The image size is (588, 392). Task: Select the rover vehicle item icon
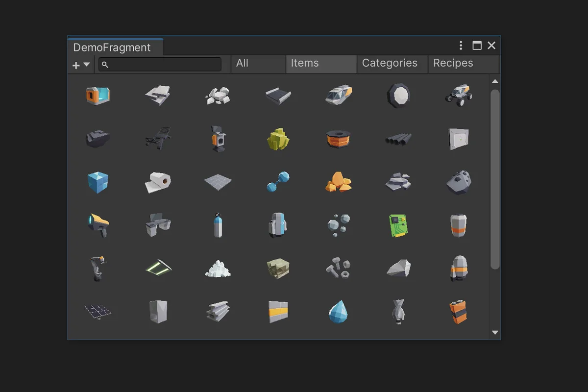click(x=458, y=95)
